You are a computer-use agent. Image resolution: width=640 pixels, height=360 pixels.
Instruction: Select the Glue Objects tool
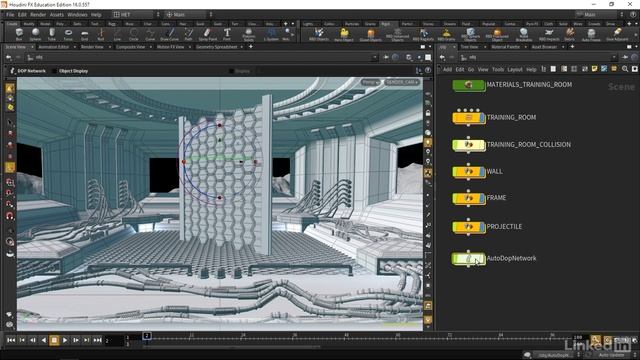(x=371, y=34)
